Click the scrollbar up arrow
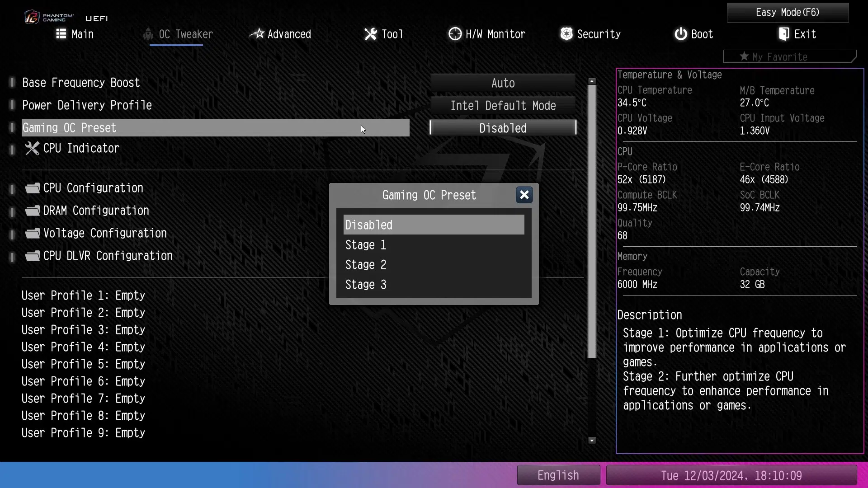The image size is (868, 488). pyautogui.click(x=592, y=81)
